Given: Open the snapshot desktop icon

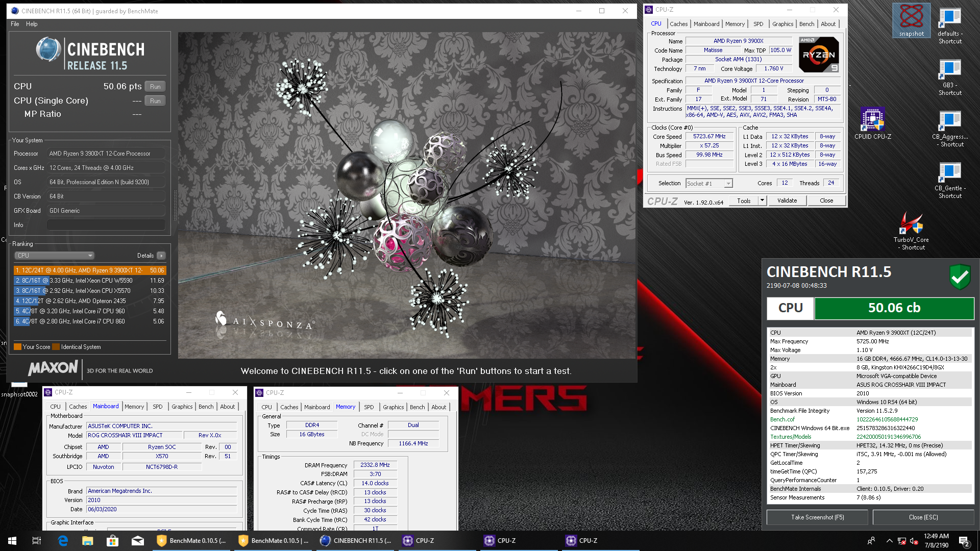Looking at the screenshot, I should [912, 20].
